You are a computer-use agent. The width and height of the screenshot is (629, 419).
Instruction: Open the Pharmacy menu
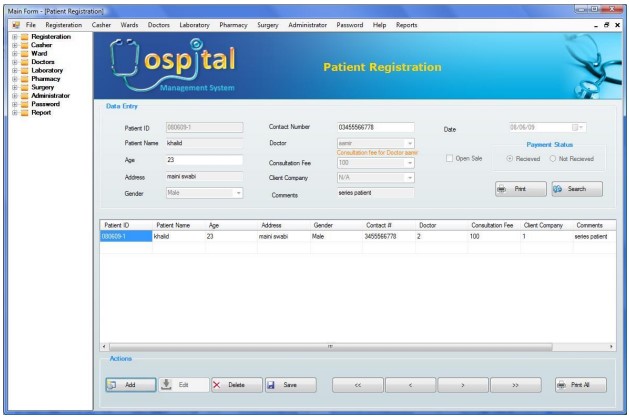pos(233,25)
